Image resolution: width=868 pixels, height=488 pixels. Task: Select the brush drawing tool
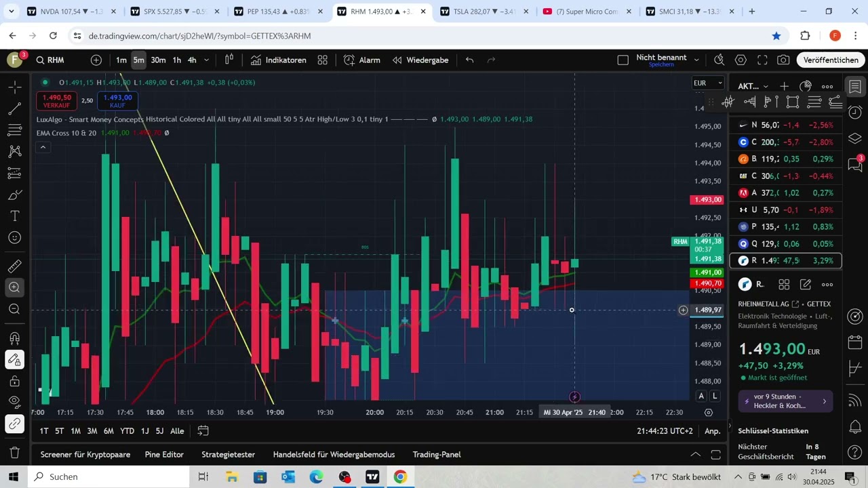pos(15,195)
